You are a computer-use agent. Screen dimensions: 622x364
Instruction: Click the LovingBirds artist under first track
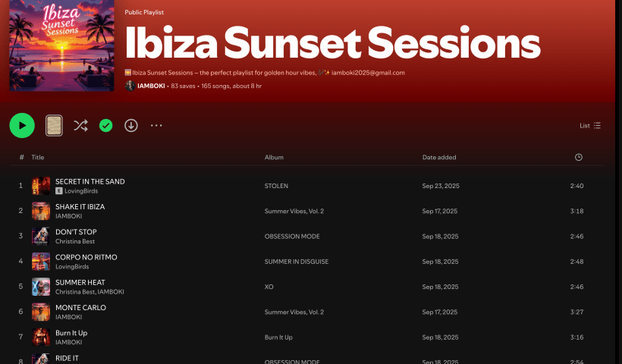81,191
